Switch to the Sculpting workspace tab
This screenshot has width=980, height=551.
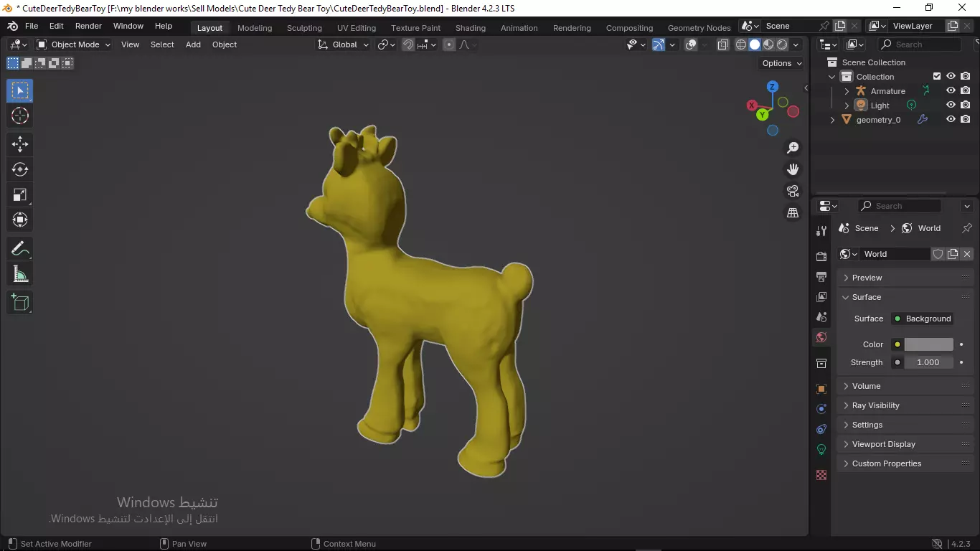pos(304,28)
